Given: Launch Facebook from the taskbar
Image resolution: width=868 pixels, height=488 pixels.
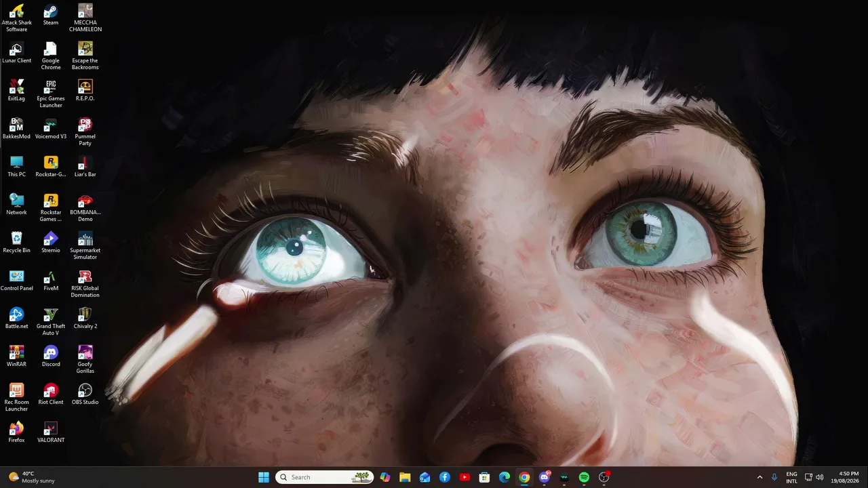Looking at the screenshot, I should pos(445,477).
